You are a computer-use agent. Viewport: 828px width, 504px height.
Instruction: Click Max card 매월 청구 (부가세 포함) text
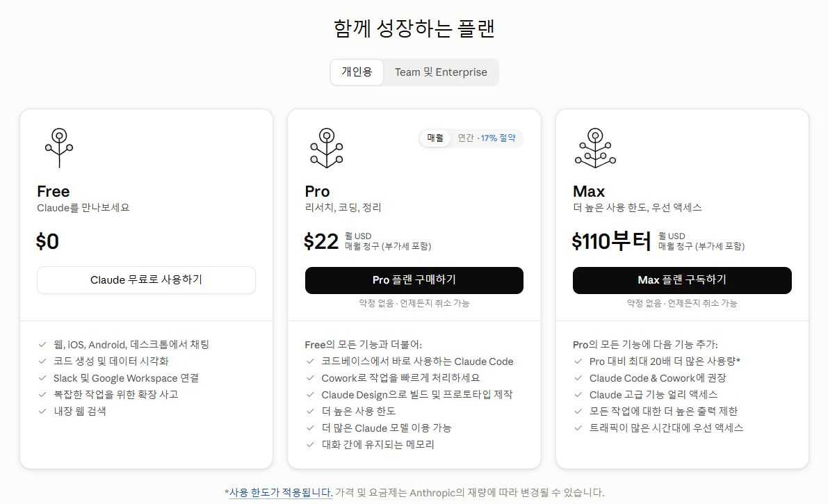[701, 246]
